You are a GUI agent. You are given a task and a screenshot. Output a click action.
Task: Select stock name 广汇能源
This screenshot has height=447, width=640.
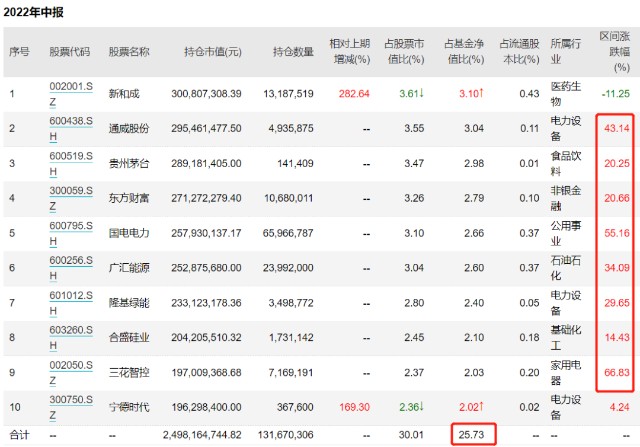[x=129, y=268]
